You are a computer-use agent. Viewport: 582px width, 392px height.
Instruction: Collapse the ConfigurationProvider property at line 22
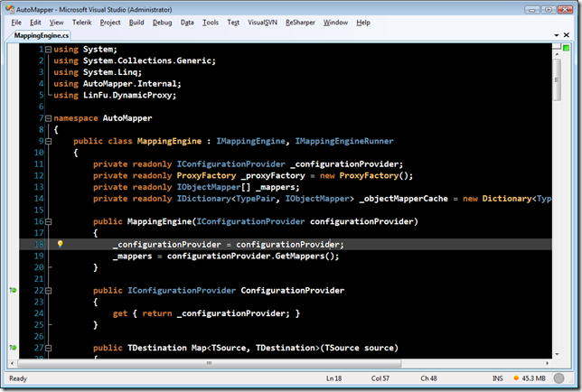point(48,291)
